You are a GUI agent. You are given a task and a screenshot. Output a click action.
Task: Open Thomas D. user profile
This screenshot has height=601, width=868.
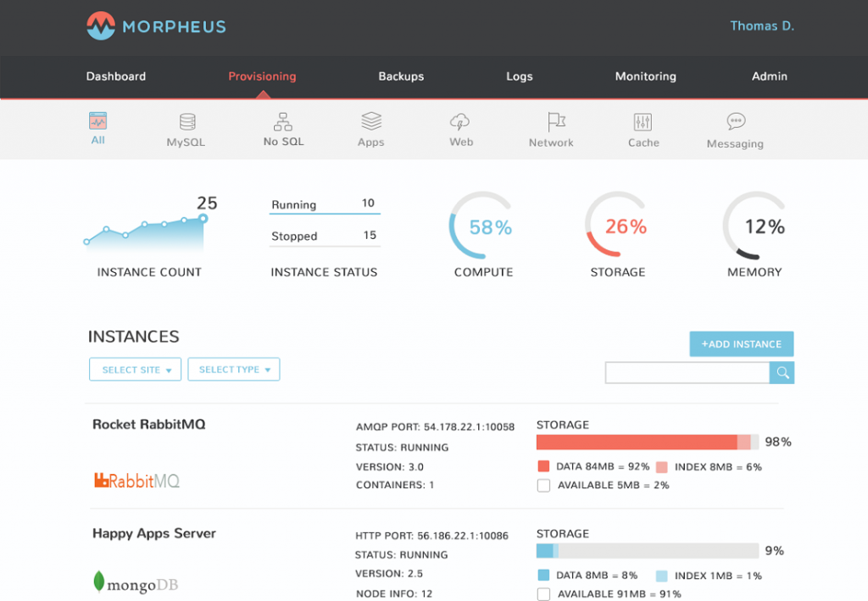pyautogui.click(x=761, y=26)
